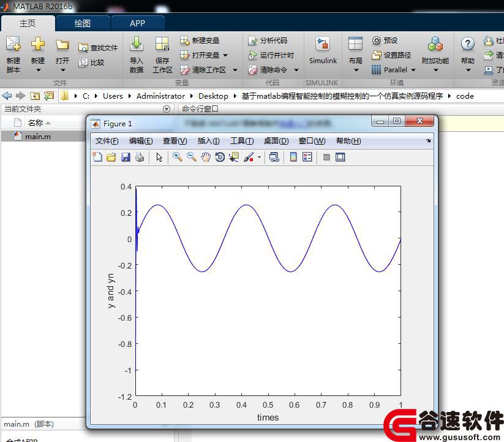The image size is (504, 442).
Task: Open Tools (工具) menu in Figure 1
Action: click(242, 141)
